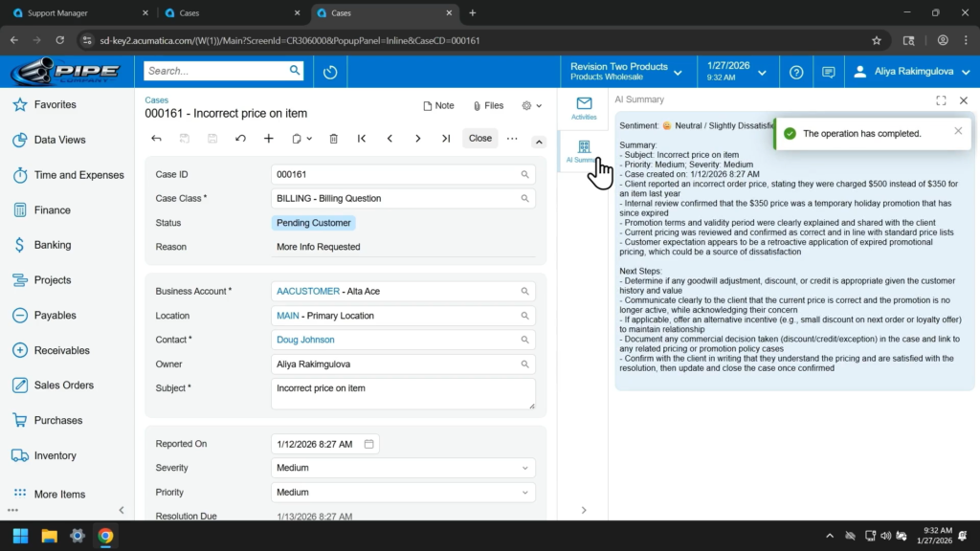
Task: Open the Activities side panel
Action: 584,108
